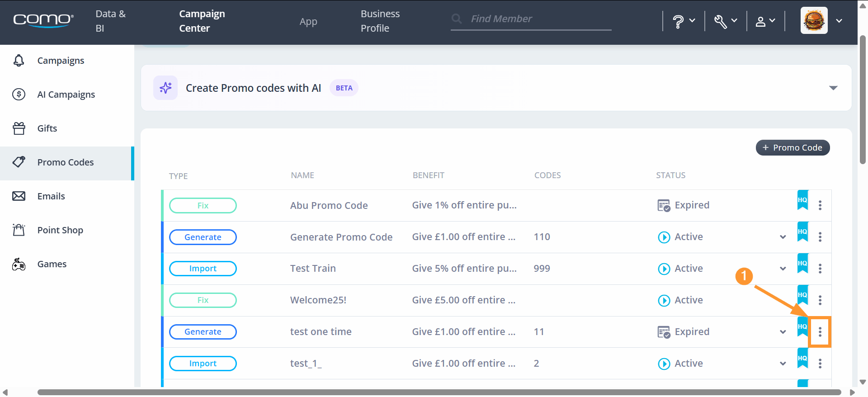Screen dimensions: 868x397
Task: Click the BETA badge
Action: pyautogui.click(x=344, y=88)
